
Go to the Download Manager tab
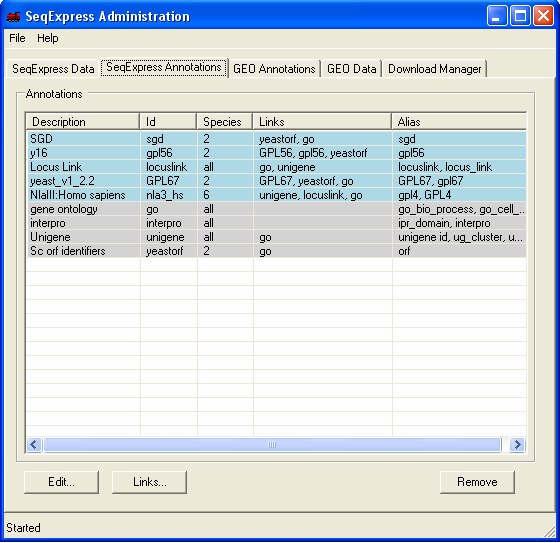(x=435, y=69)
